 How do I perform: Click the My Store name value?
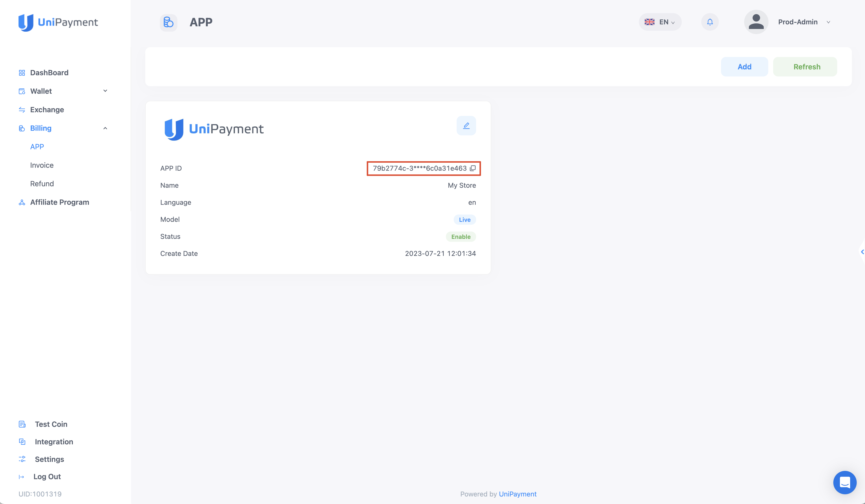pyautogui.click(x=462, y=186)
